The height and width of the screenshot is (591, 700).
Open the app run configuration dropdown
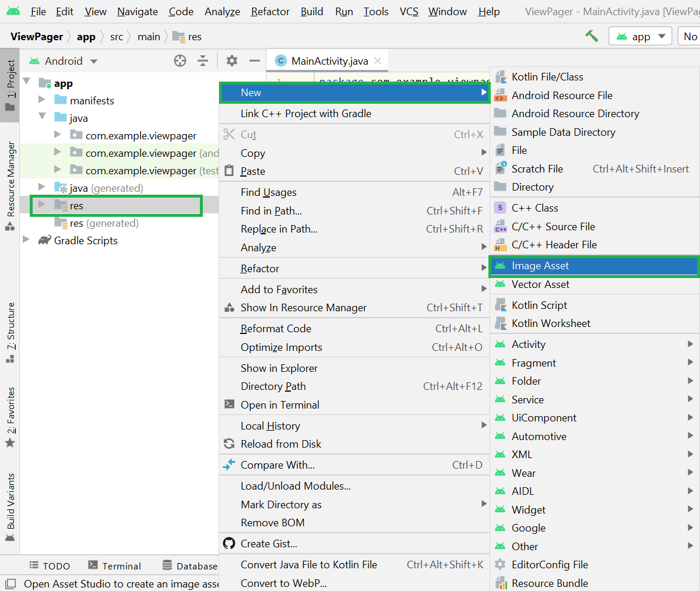[x=641, y=36]
